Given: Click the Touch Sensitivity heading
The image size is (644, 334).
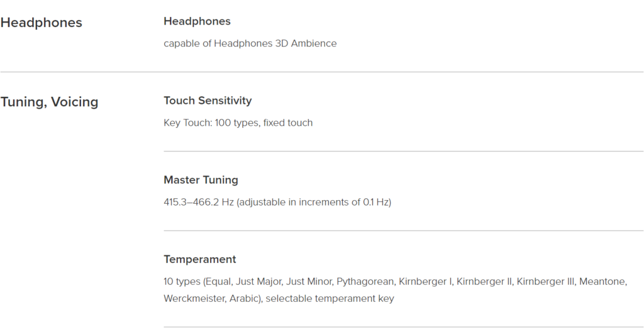Looking at the screenshot, I should point(208,101).
